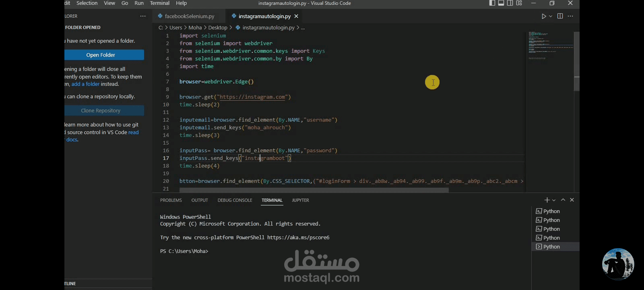644x290 pixels.
Task: Open the Selection menu
Action: click(87, 3)
